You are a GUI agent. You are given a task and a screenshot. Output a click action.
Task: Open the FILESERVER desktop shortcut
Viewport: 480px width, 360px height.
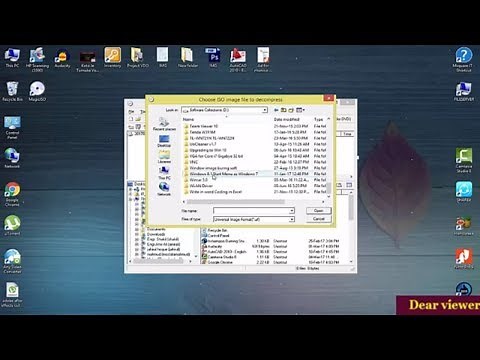click(464, 91)
